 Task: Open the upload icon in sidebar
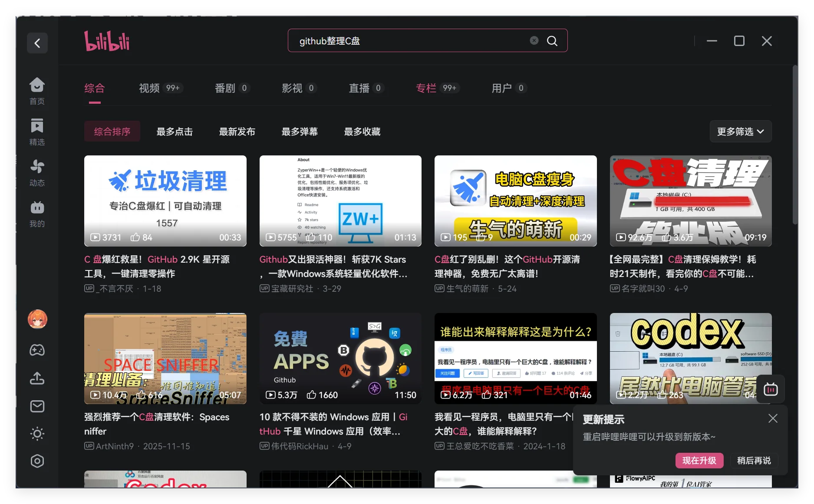tap(37, 378)
